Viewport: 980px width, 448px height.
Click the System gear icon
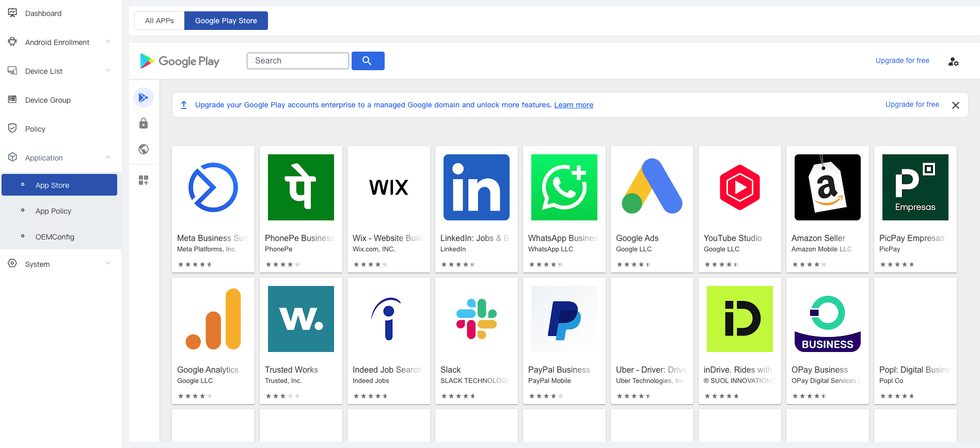(x=12, y=263)
